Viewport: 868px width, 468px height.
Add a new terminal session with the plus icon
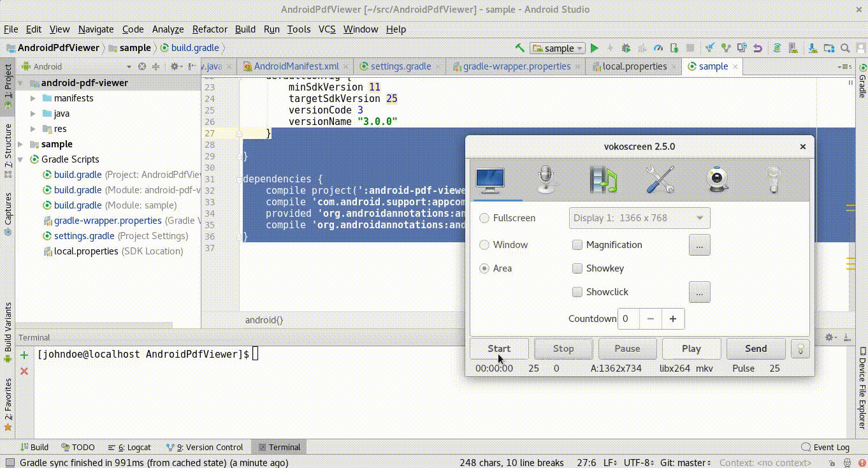click(x=24, y=355)
